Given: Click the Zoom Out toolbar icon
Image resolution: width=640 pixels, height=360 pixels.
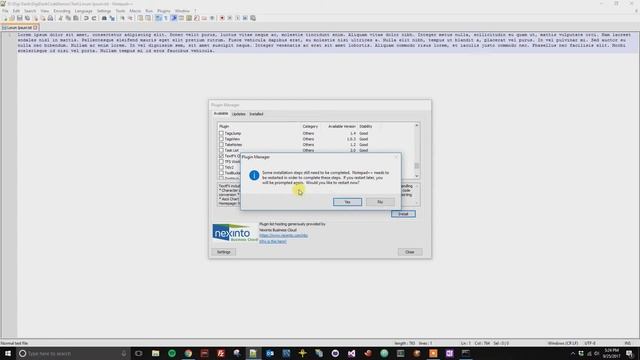Looking at the screenshot, I should [x=131, y=18].
